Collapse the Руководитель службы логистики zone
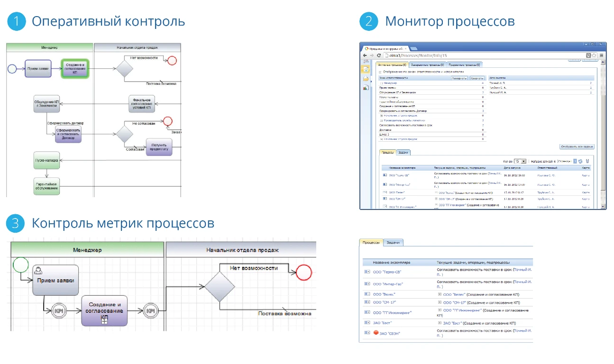Screen dimensions: 614x364 (x=382, y=120)
